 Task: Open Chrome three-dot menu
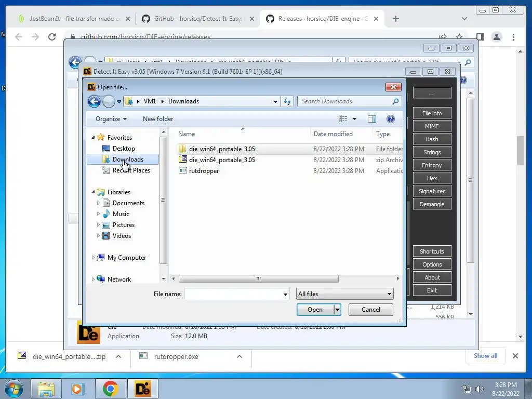coord(513,37)
